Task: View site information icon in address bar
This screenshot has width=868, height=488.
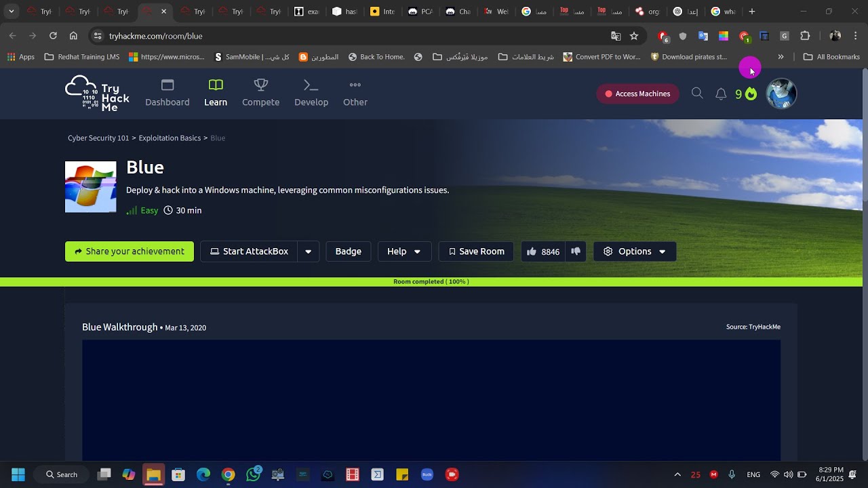Action: coord(98,36)
